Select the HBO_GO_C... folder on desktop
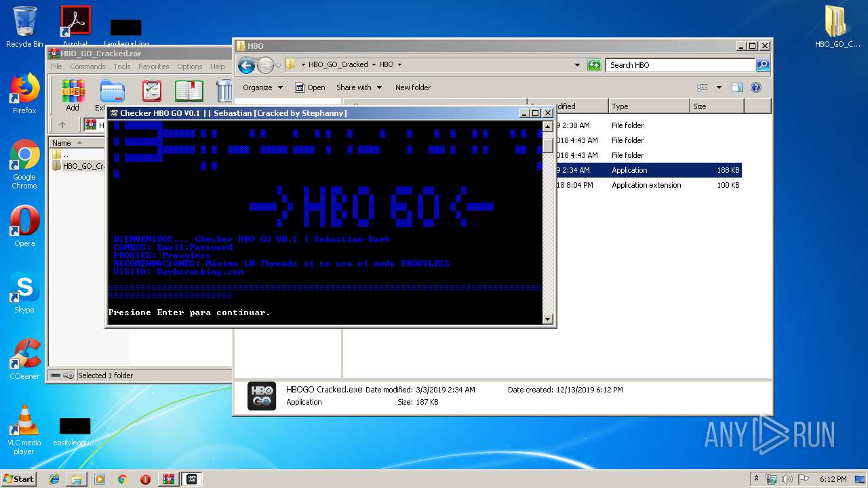The width and height of the screenshot is (868, 488). point(837,27)
